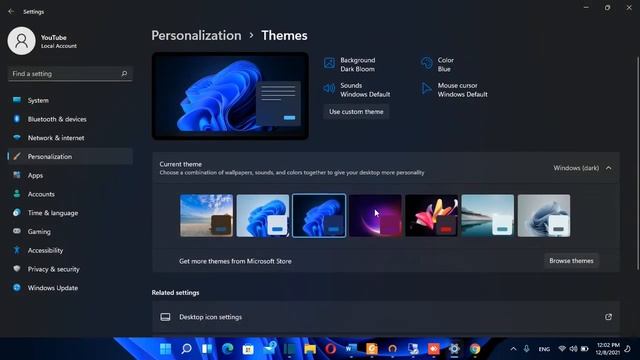Click the Settings page vertical scrollbar
Screen dimensions: 640x360
click(x=638, y=163)
